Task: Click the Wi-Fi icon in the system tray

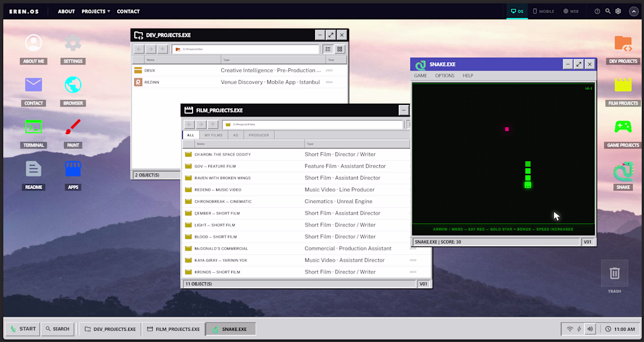Action: pyautogui.click(x=570, y=329)
